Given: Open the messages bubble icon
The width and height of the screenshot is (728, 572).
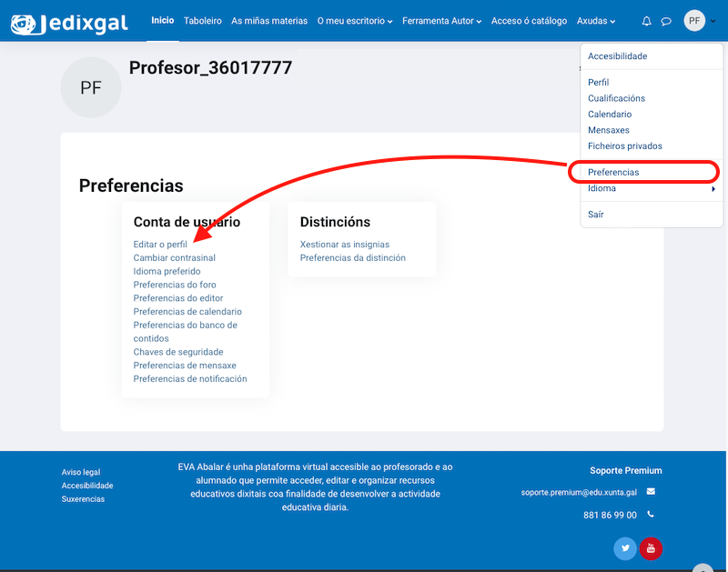Looking at the screenshot, I should [x=667, y=19].
